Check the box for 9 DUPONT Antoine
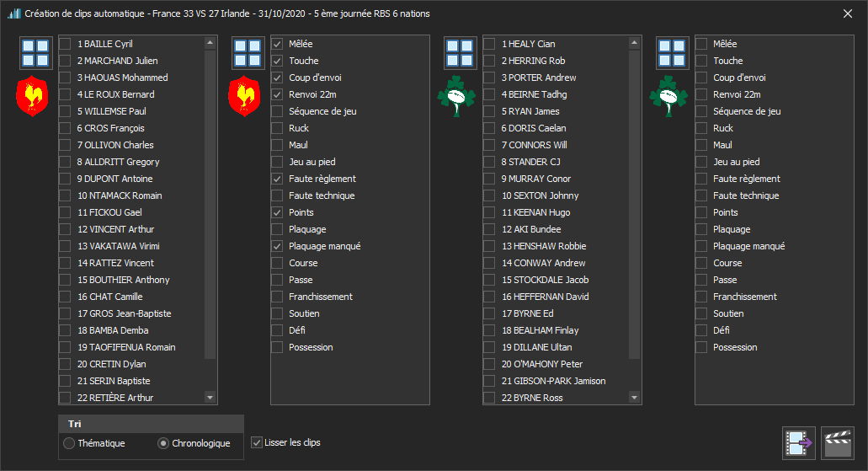868x471 pixels. (66, 179)
